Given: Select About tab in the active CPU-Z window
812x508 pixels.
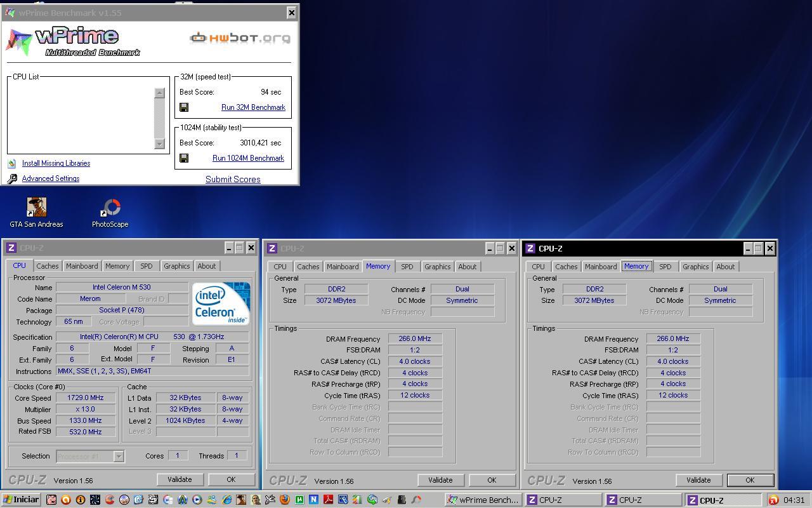Looking at the screenshot, I should [725, 267].
